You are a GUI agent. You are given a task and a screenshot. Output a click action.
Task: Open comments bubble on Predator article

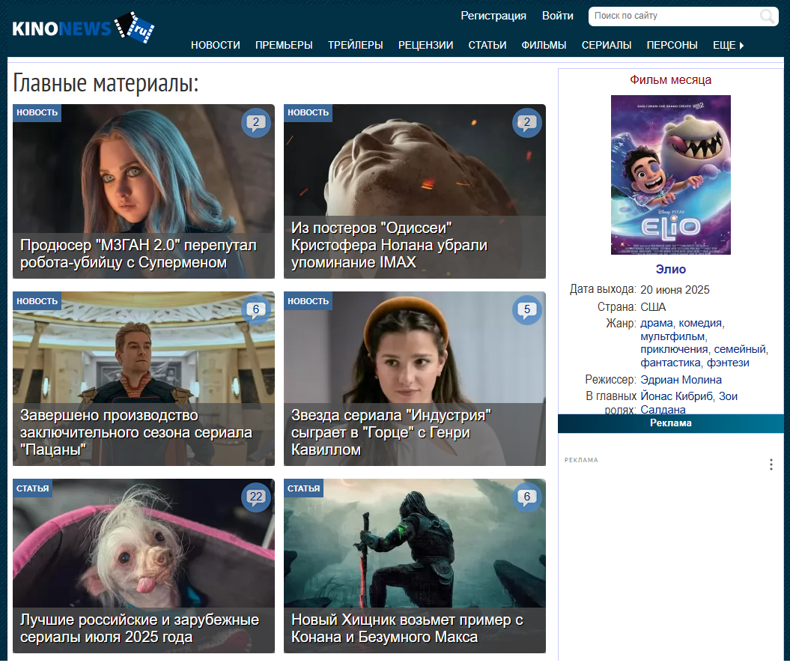click(527, 497)
